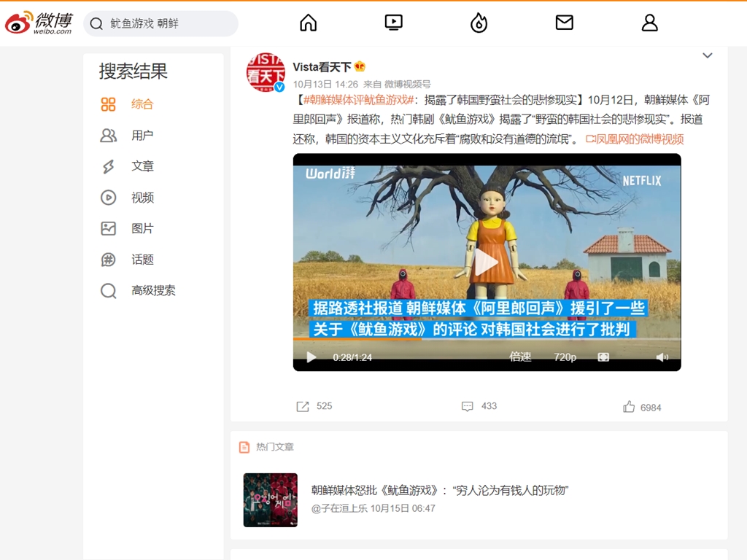Like the post with 6984 likes
Viewport: 747px width, 560px height.
[642, 407]
